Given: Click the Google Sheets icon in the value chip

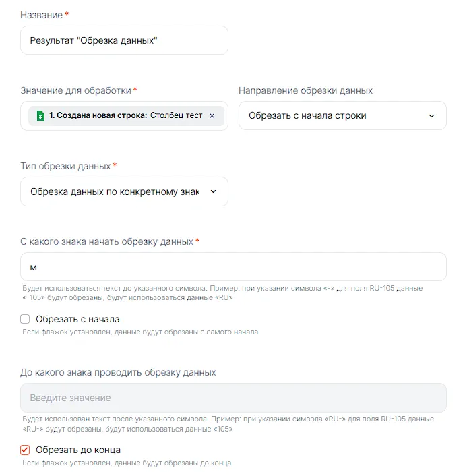Looking at the screenshot, I should (40, 116).
